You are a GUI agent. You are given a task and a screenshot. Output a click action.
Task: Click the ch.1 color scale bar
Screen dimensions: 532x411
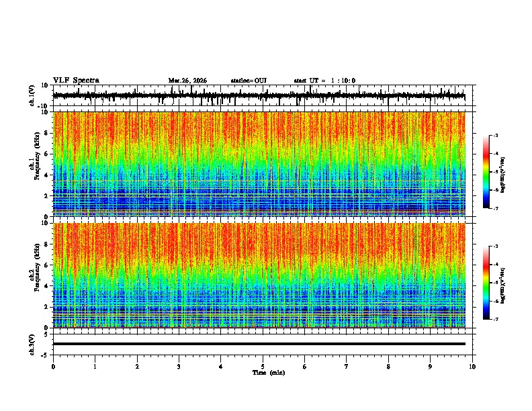tap(486, 172)
